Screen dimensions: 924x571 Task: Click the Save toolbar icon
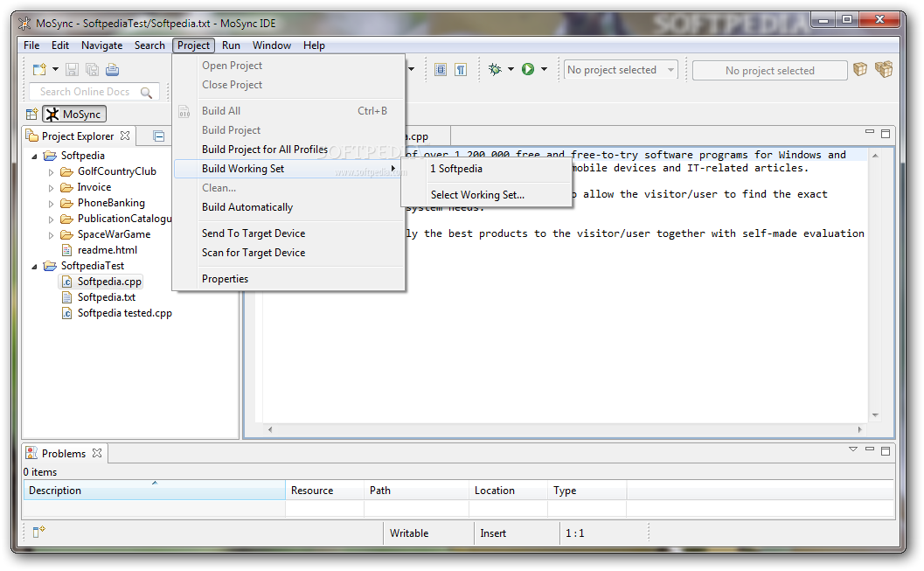pos(72,70)
